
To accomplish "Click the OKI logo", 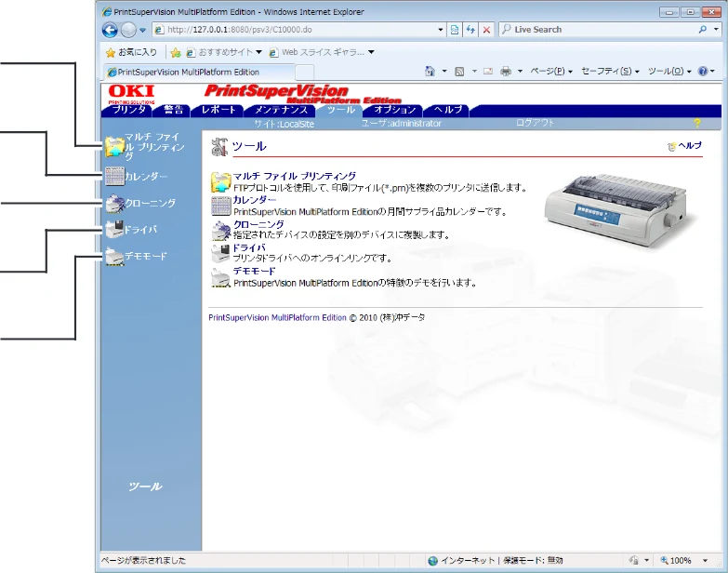I will [x=132, y=94].
